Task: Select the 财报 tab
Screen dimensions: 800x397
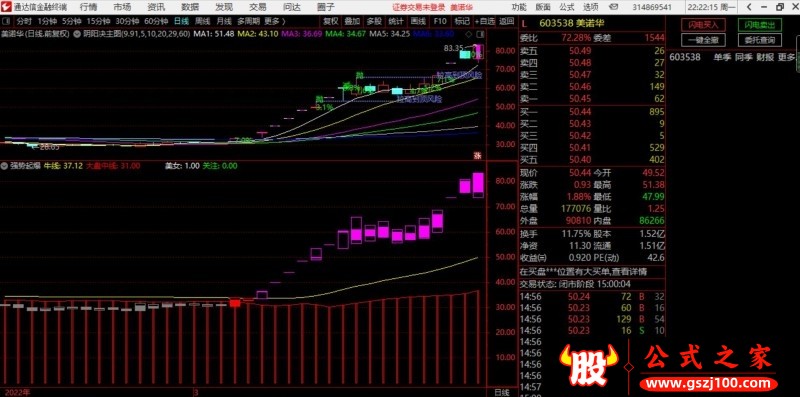Action: pos(765,57)
